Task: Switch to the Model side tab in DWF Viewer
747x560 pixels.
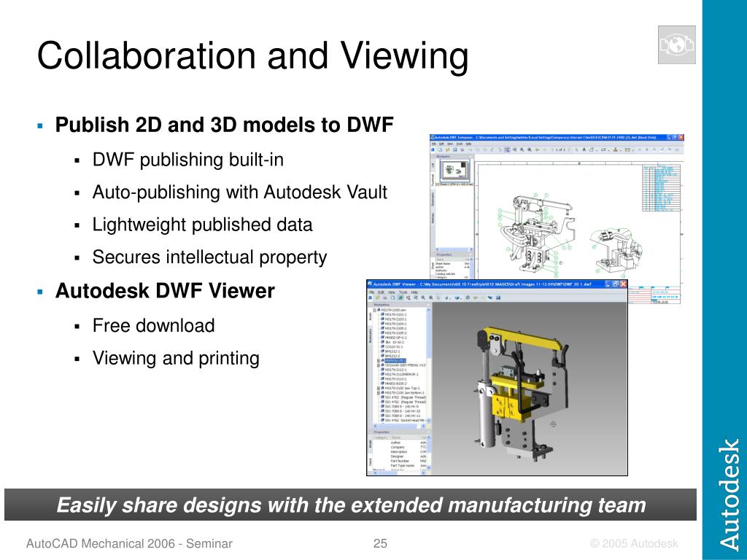Action: tap(370, 316)
